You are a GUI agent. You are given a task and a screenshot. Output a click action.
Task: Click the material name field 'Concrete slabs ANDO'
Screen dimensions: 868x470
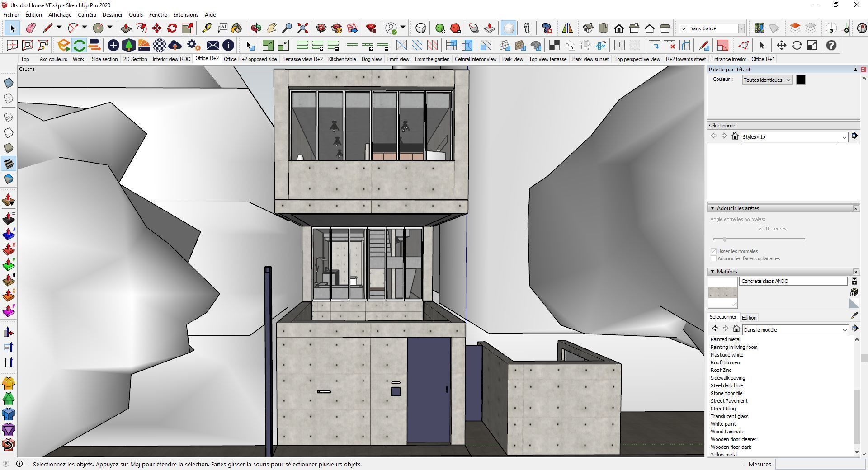tap(793, 281)
